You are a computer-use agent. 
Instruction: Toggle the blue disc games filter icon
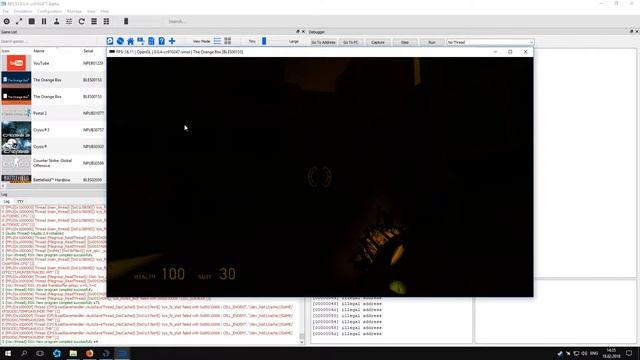click(x=120, y=41)
